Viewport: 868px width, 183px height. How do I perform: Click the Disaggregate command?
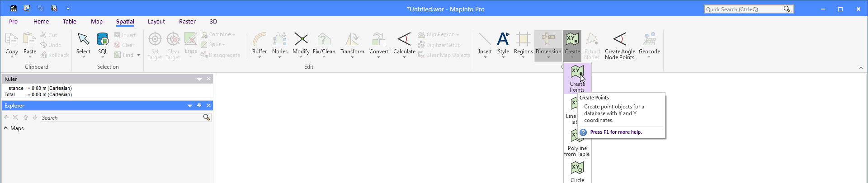coord(220,55)
